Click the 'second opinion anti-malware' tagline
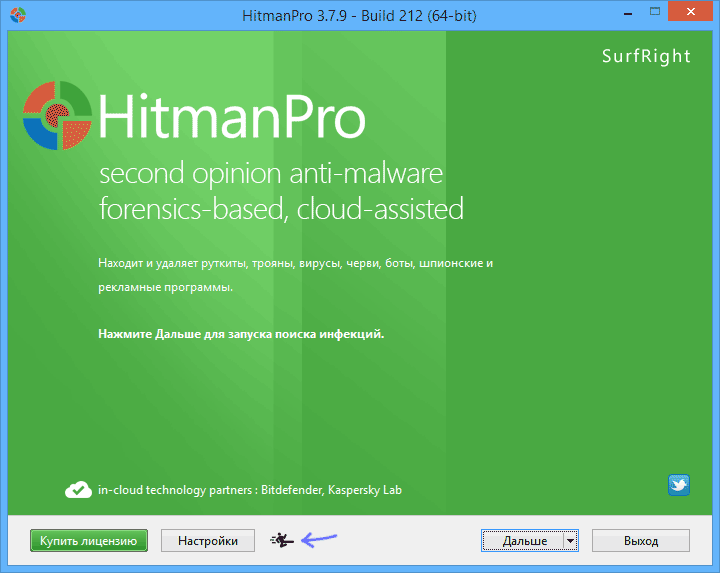Screen dimensions: 720x573 271,174
